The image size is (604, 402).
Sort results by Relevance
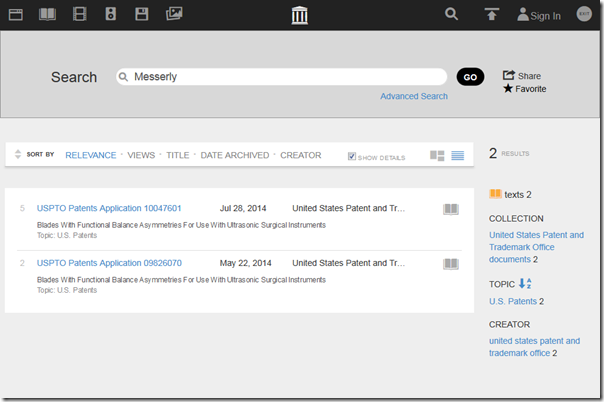coord(91,155)
